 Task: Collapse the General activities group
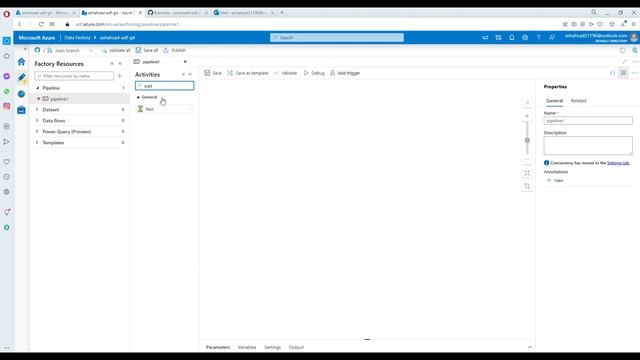138,97
